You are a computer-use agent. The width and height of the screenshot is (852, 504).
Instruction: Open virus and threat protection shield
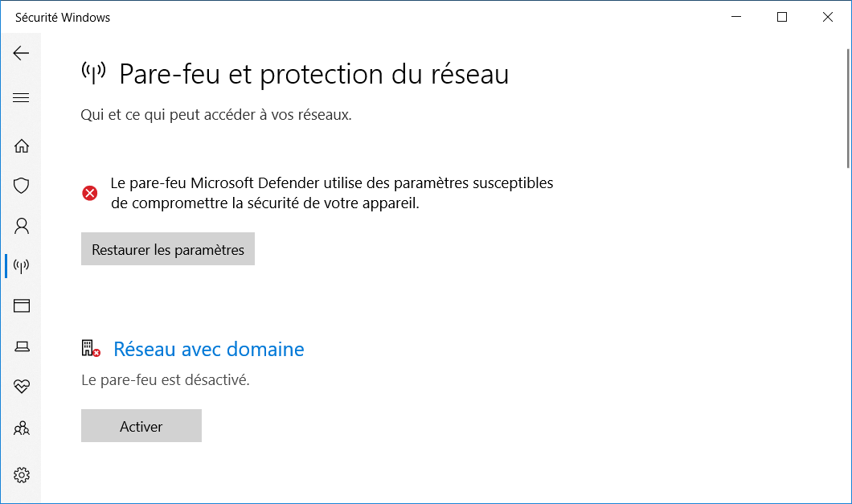tap(21, 186)
